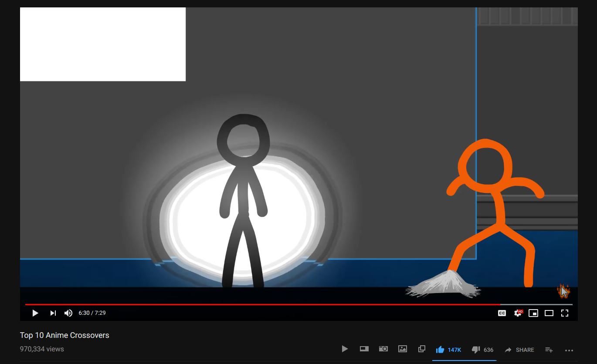Enable miniplayer mode

tap(533, 313)
